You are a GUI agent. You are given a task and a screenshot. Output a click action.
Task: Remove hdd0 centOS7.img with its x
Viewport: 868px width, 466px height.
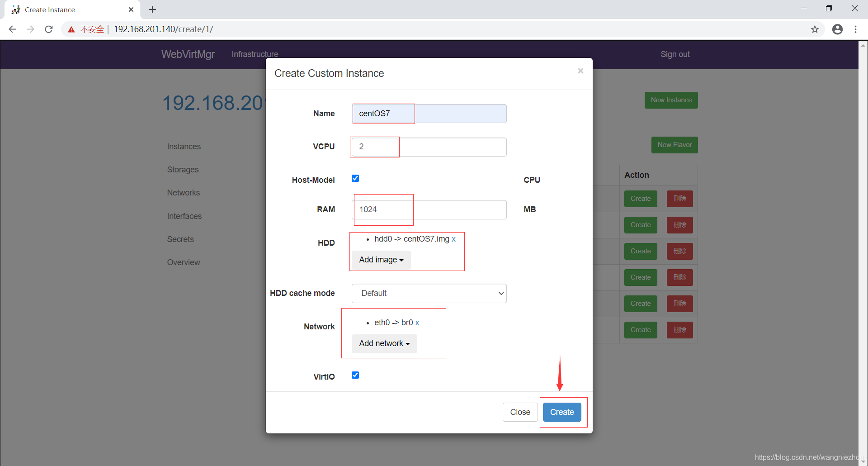[453, 239]
